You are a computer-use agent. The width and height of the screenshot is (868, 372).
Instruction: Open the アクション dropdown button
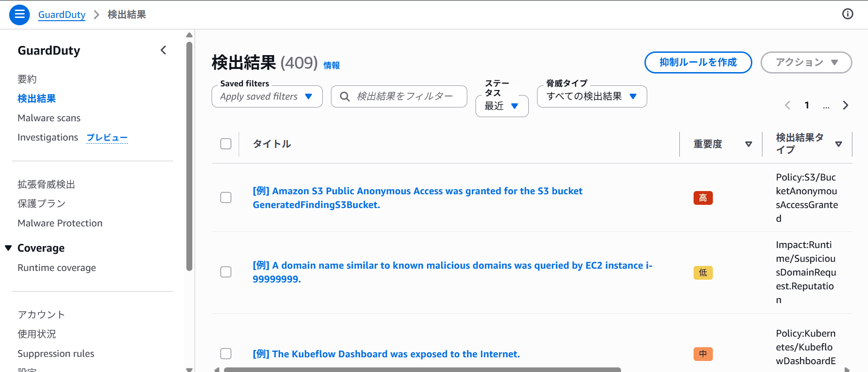tap(806, 62)
